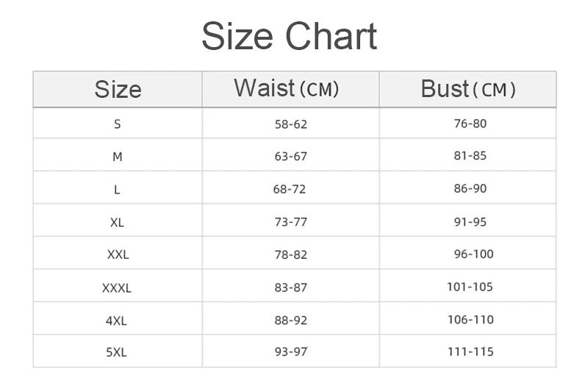
Task: Click the 4XL size cell
Action: point(116,321)
